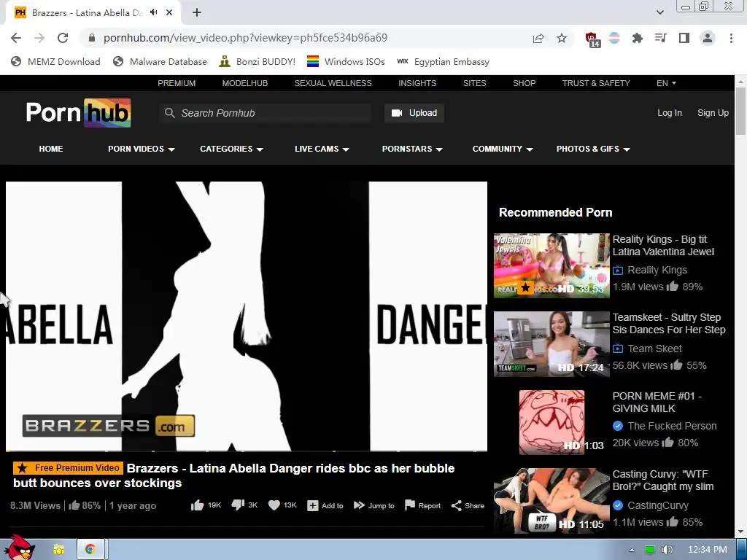This screenshot has height=560, width=747.
Task: Open the TRUST & SAFETY menu item
Action: [596, 83]
